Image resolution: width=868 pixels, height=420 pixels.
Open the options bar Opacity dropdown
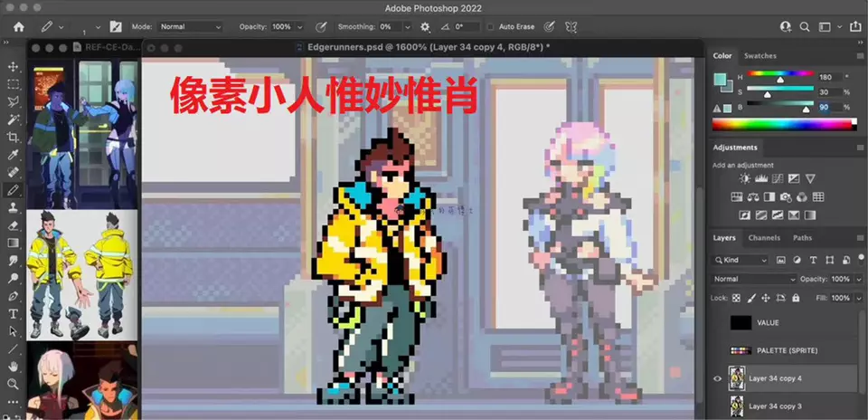(x=299, y=26)
